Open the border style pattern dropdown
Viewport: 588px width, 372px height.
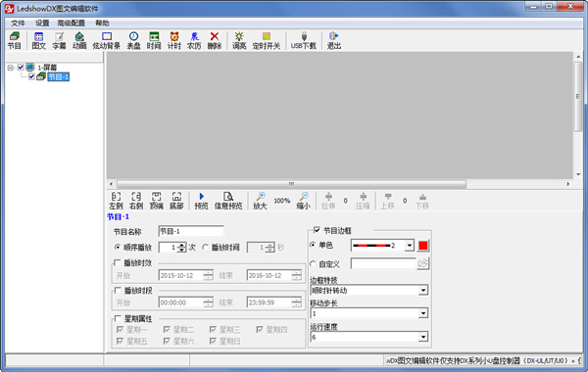(410, 246)
